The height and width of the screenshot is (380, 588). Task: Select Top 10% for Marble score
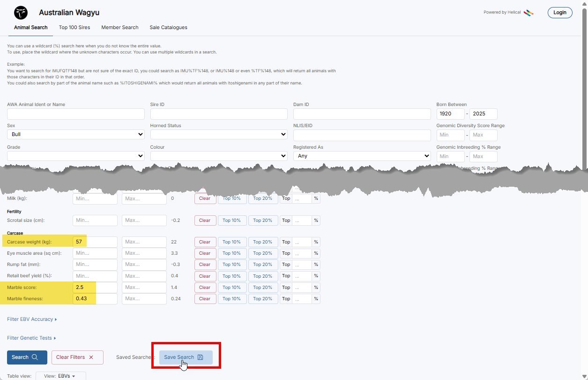(231, 288)
